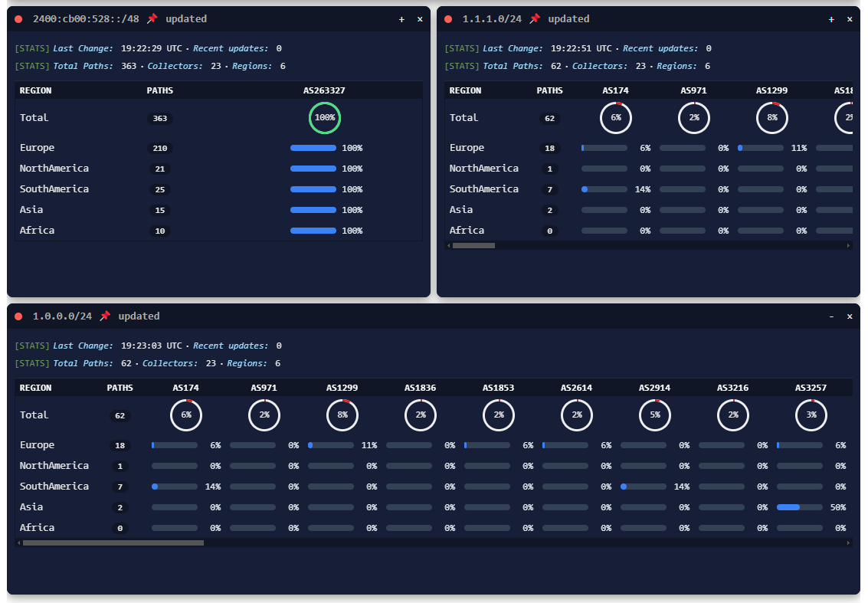Select the green 100% ring for AS263327

(x=324, y=118)
